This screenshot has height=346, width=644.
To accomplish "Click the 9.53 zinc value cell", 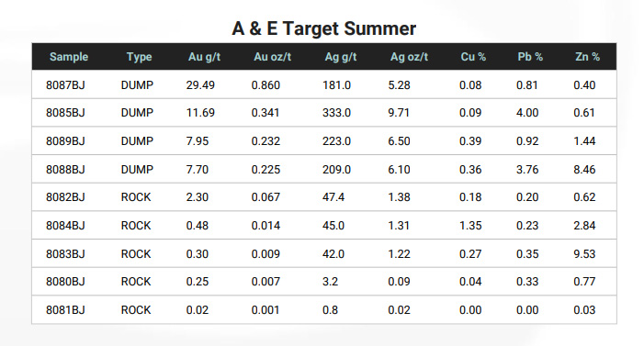I will [x=584, y=254].
